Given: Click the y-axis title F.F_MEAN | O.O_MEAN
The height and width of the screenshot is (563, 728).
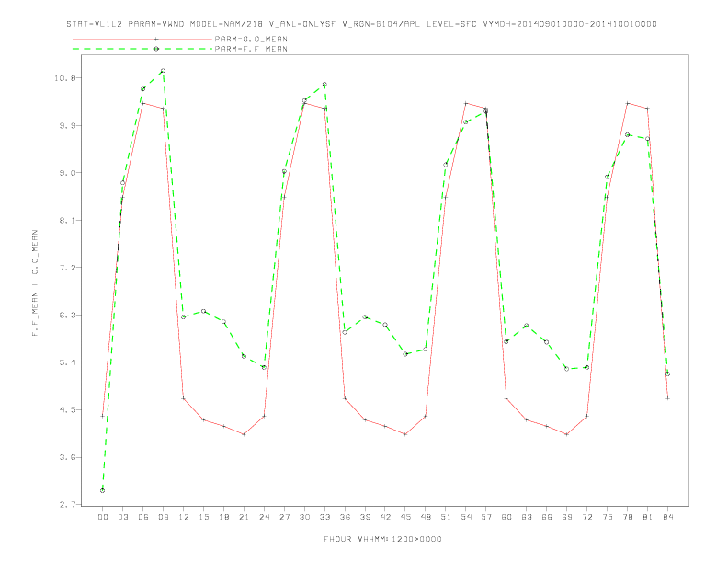Looking at the screenshot, I should coord(35,283).
